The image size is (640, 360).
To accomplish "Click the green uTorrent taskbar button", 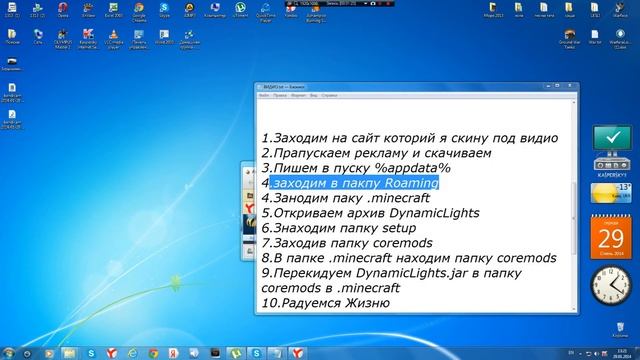I will pyautogui.click(x=236, y=353).
